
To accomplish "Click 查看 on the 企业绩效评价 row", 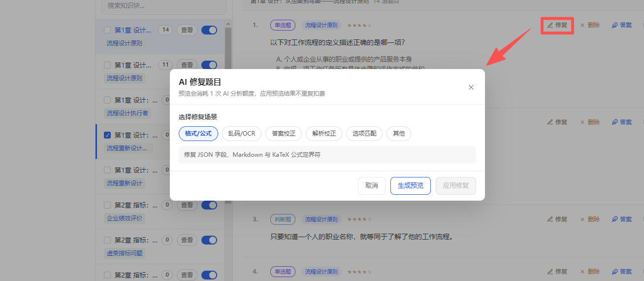I will [187, 205].
